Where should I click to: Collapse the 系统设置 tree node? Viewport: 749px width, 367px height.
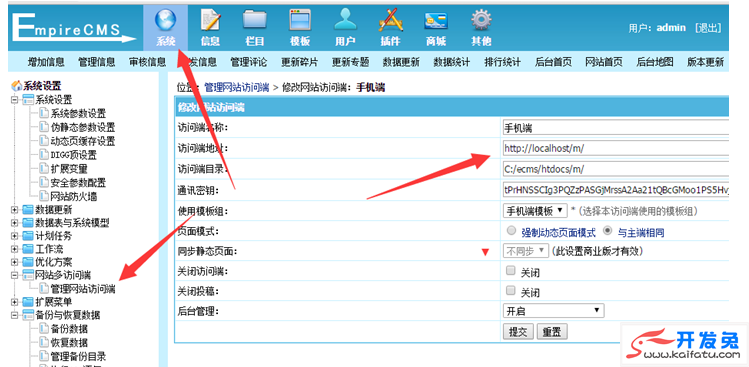click(15, 100)
